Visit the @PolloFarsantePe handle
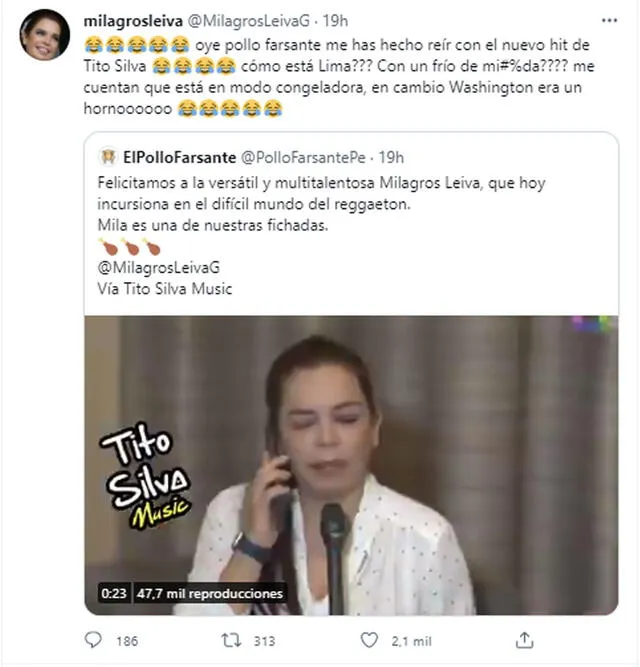Image resolution: width=640 pixels, height=667 pixels. (303, 157)
